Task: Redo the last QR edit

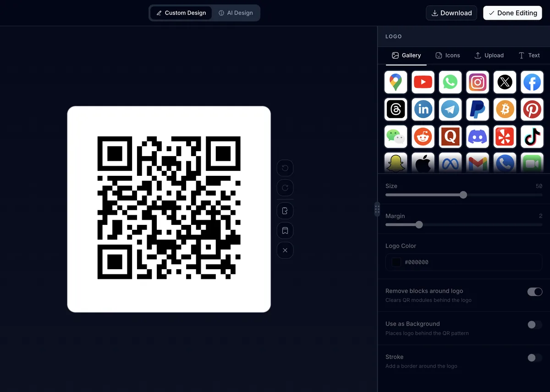Action: pos(285,188)
